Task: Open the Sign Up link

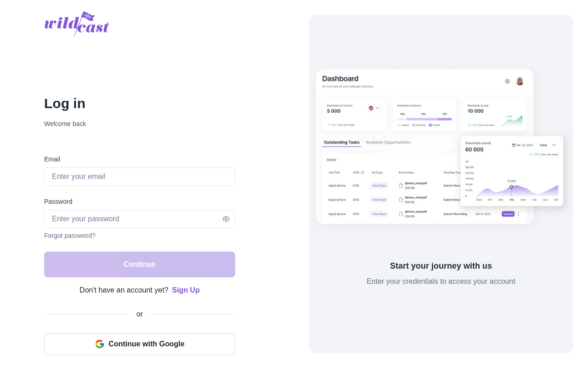Action: (186, 290)
